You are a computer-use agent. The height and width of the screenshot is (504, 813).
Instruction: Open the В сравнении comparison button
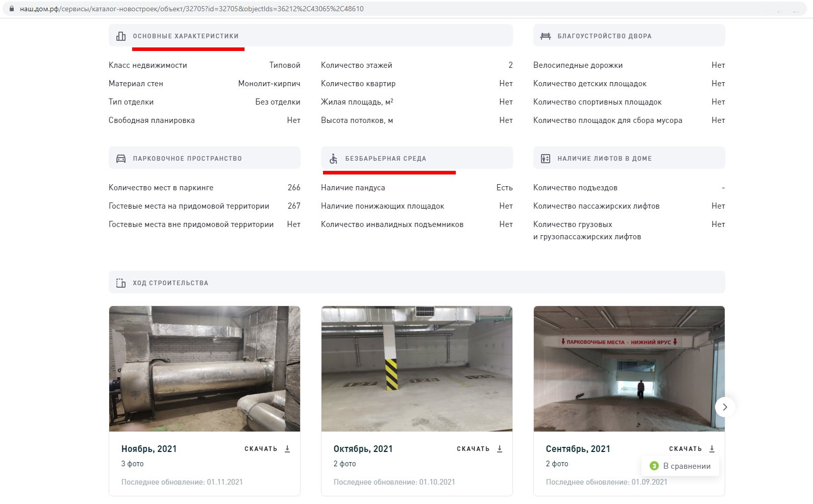tap(680, 466)
